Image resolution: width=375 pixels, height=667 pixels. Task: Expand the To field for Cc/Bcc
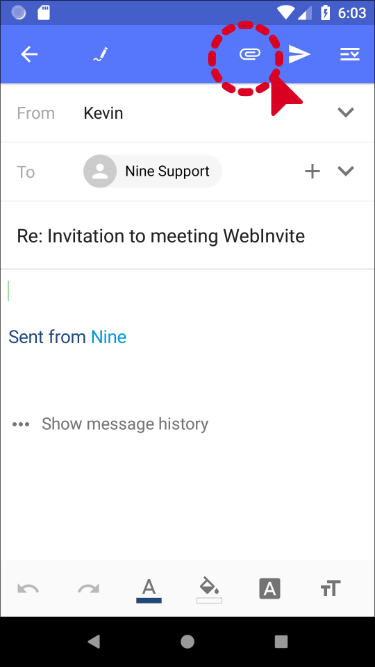[x=346, y=171]
